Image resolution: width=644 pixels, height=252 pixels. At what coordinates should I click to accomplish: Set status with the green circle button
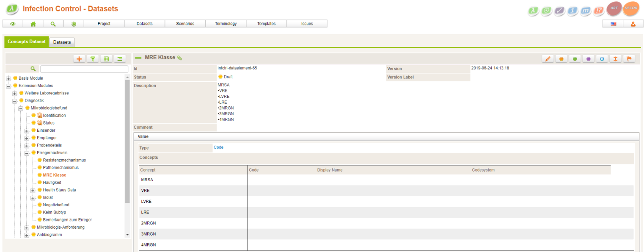575,59
